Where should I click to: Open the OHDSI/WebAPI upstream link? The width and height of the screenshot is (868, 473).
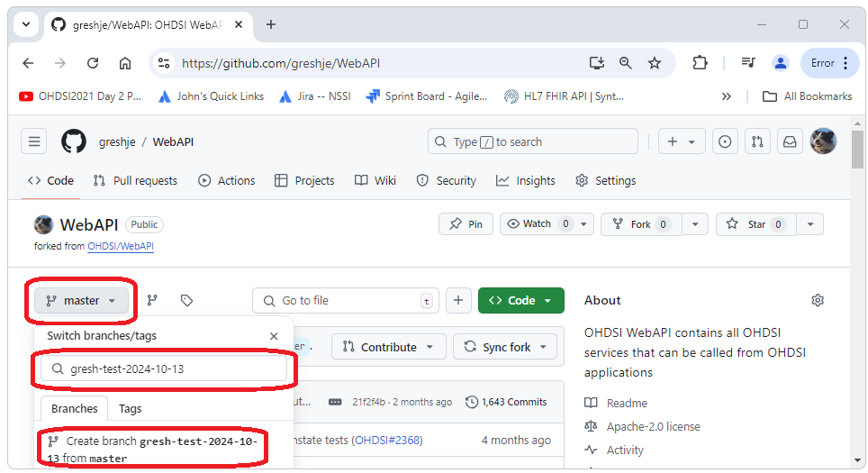[x=121, y=246]
